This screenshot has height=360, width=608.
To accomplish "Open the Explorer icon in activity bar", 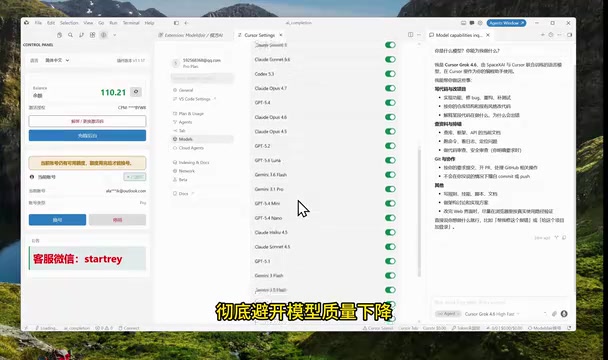I will tap(59, 35).
